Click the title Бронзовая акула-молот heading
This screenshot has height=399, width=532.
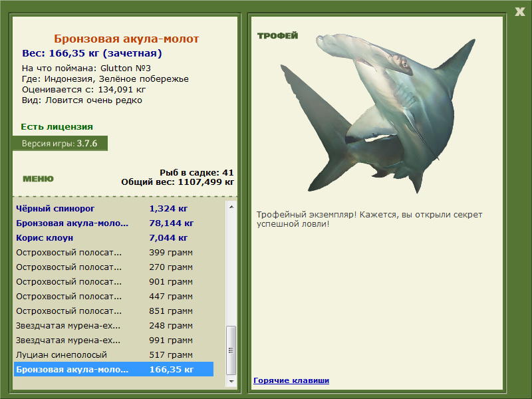click(x=126, y=39)
